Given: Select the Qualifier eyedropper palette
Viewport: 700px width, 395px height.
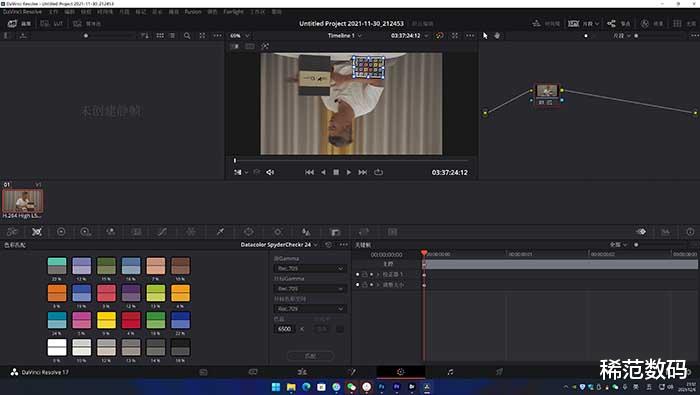Looking at the screenshot, I should (220, 232).
